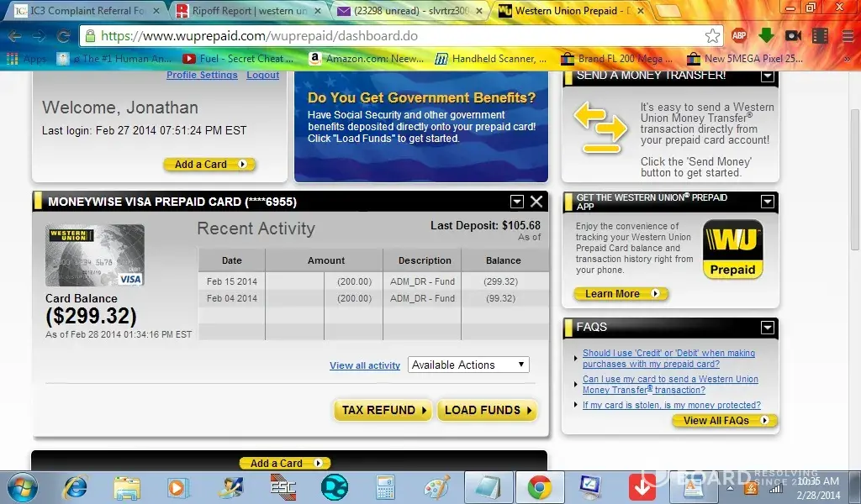The width and height of the screenshot is (861, 504).
Task: Open the monitor checklist taskbar icon
Action: pos(591,487)
